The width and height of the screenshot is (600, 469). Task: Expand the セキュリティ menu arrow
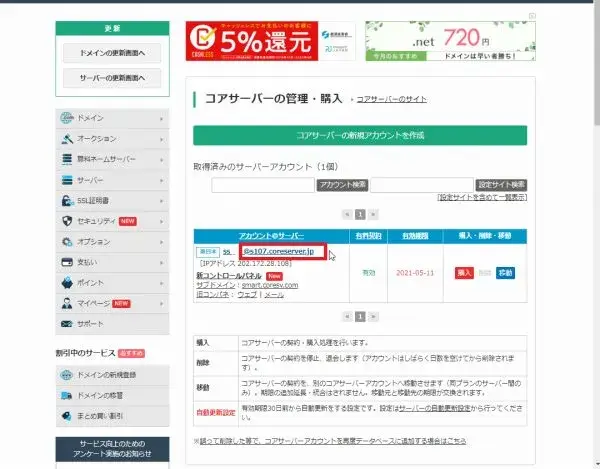[161, 221]
